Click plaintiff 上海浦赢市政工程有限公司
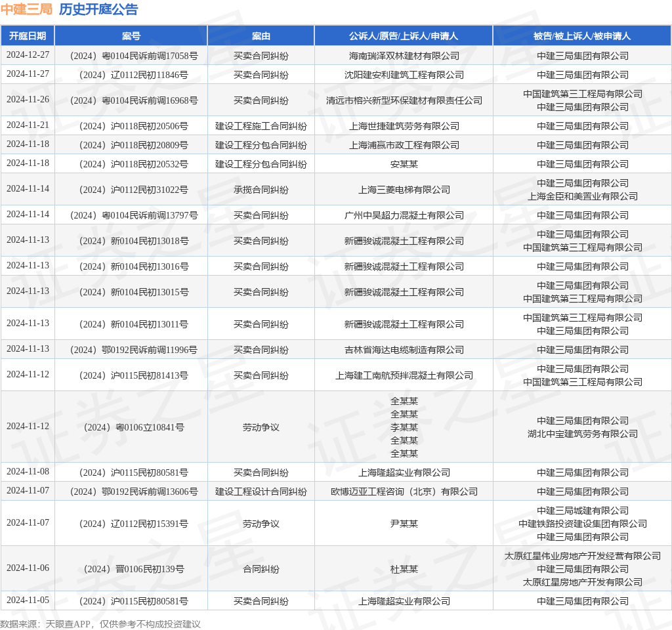This screenshot has height=630, width=672. click(404, 145)
